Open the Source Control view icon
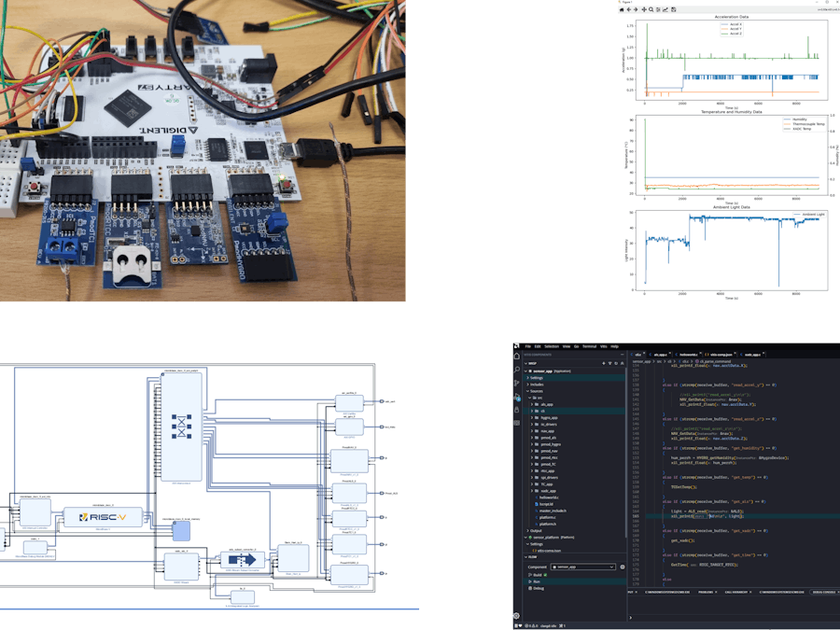The height and width of the screenshot is (630, 840). pos(516,383)
